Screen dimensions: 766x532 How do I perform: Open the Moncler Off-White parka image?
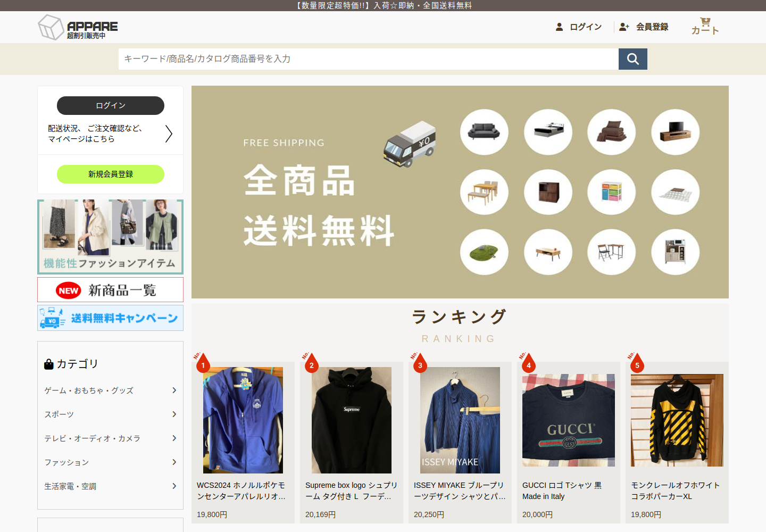677,420
